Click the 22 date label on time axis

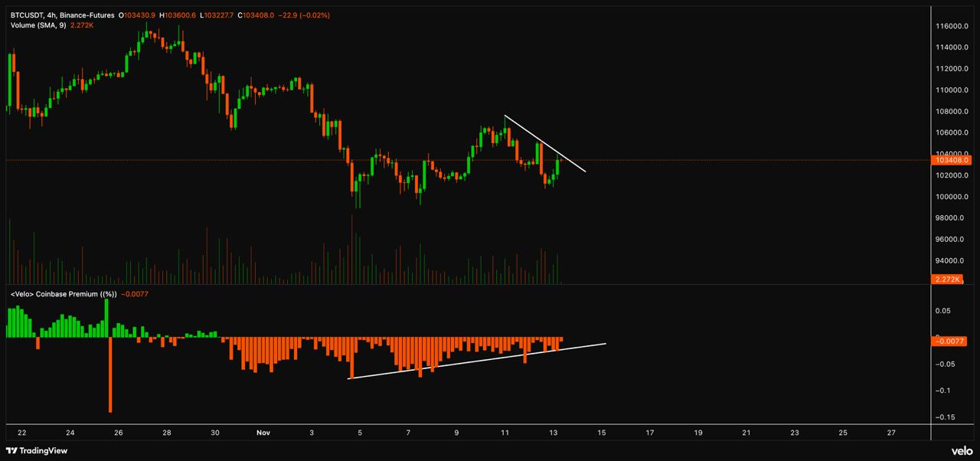point(21,433)
